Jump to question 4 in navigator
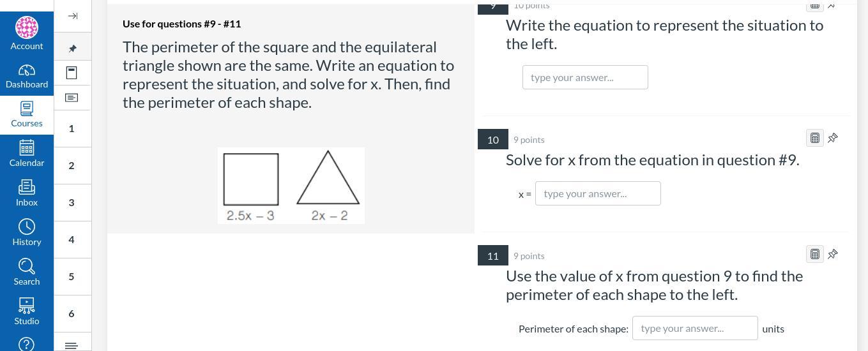The height and width of the screenshot is (351, 868). coord(72,239)
